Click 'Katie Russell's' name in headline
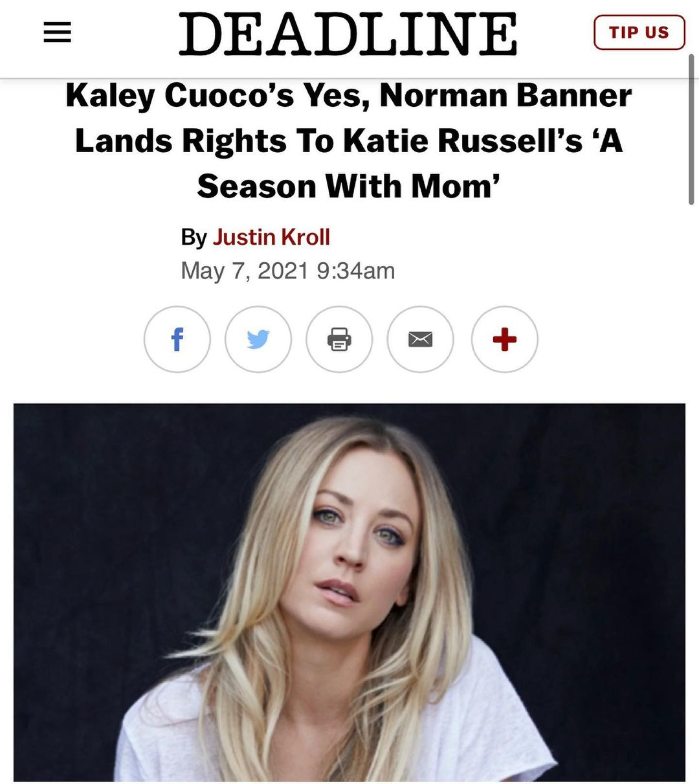 (x=463, y=141)
